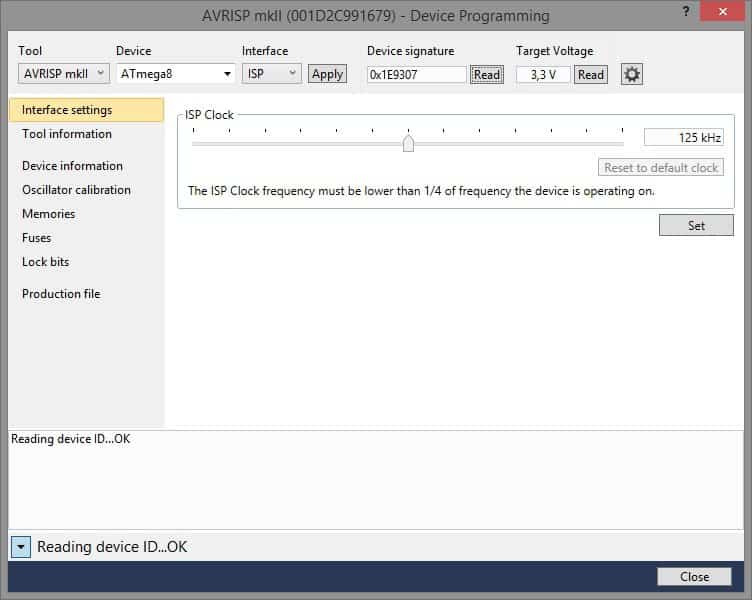
Task: Open the Tool information page
Action: 67,134
